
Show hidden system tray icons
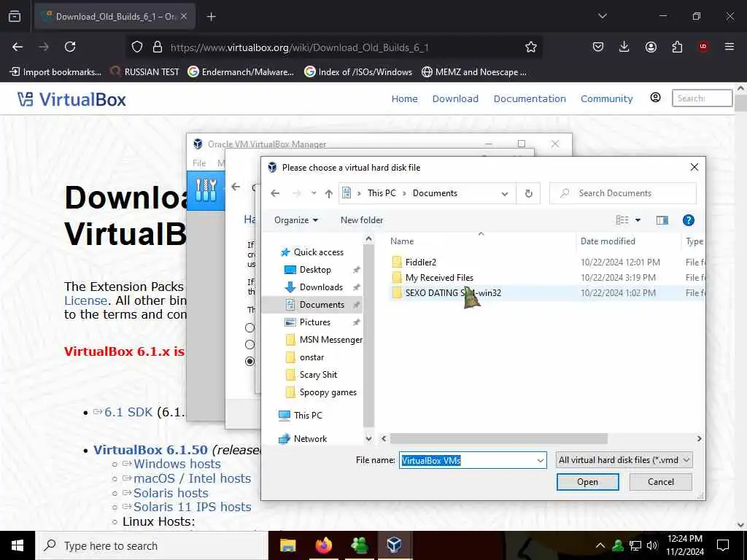600,545
